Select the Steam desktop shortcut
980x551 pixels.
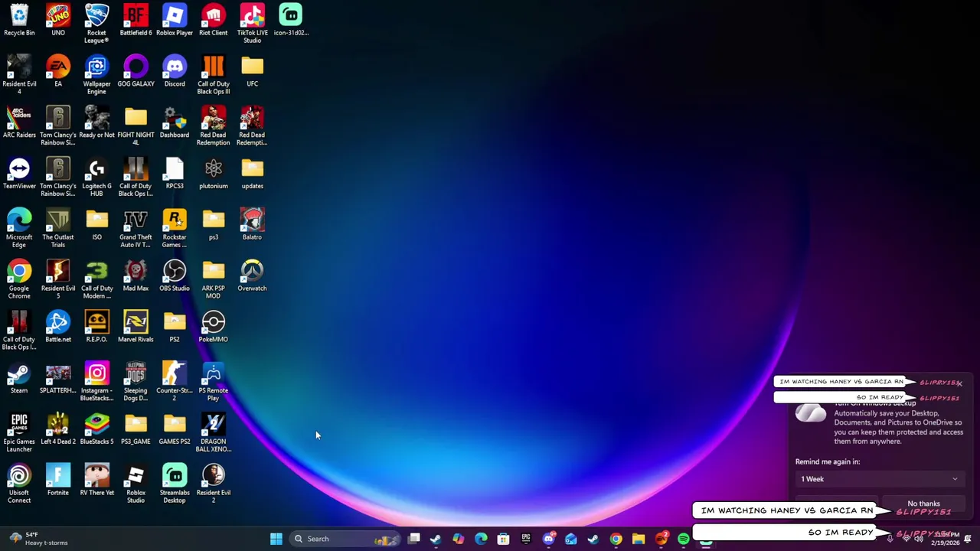point(19,379)
